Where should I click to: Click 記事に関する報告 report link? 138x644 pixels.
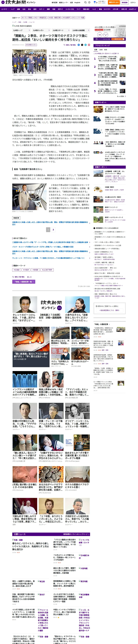pyautogui.click(x=84, y=286)
